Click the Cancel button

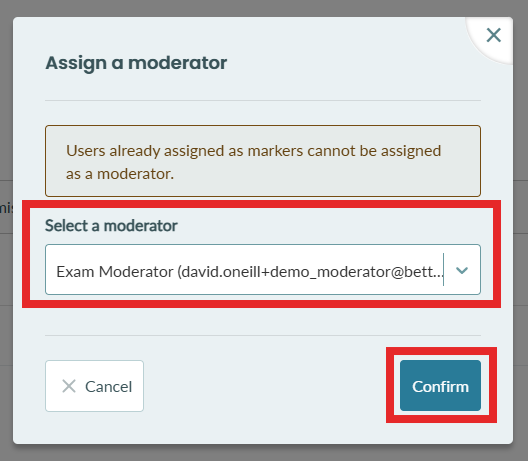[x=95, y=386]
